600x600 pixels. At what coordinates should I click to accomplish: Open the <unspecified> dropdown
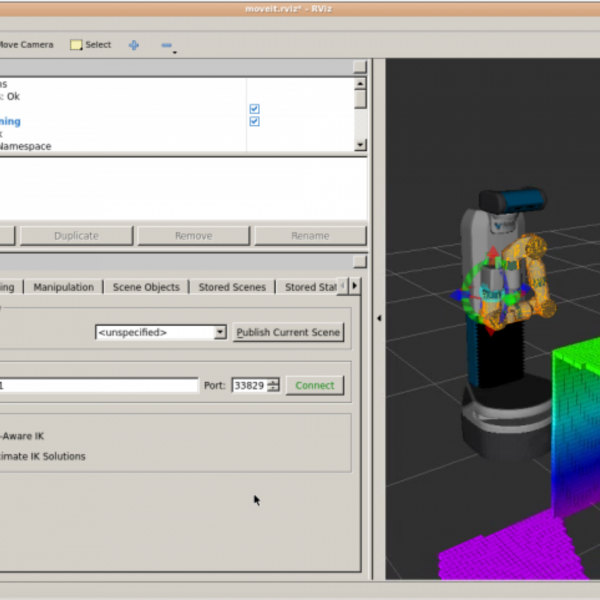161,332
